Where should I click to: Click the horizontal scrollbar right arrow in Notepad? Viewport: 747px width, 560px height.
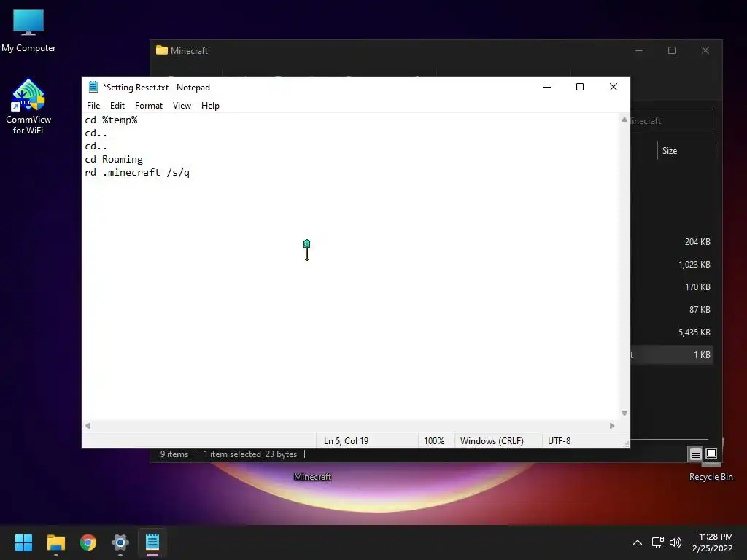[x=612, y=426]
